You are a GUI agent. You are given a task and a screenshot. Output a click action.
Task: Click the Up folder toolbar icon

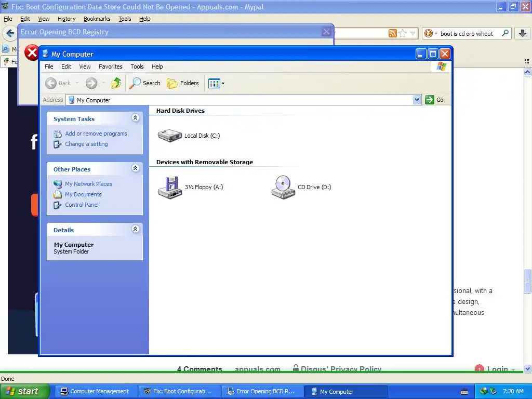point(116,83)
